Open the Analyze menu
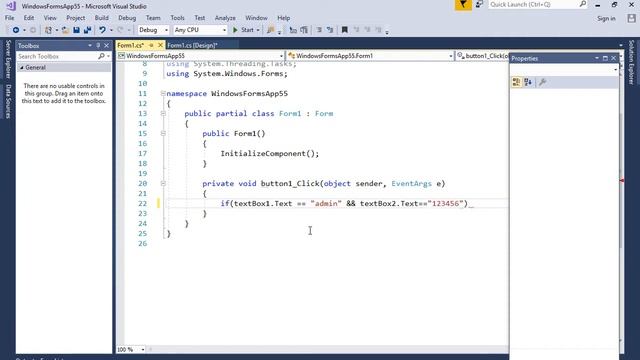 pyautogui.click(x=225, y=18)
